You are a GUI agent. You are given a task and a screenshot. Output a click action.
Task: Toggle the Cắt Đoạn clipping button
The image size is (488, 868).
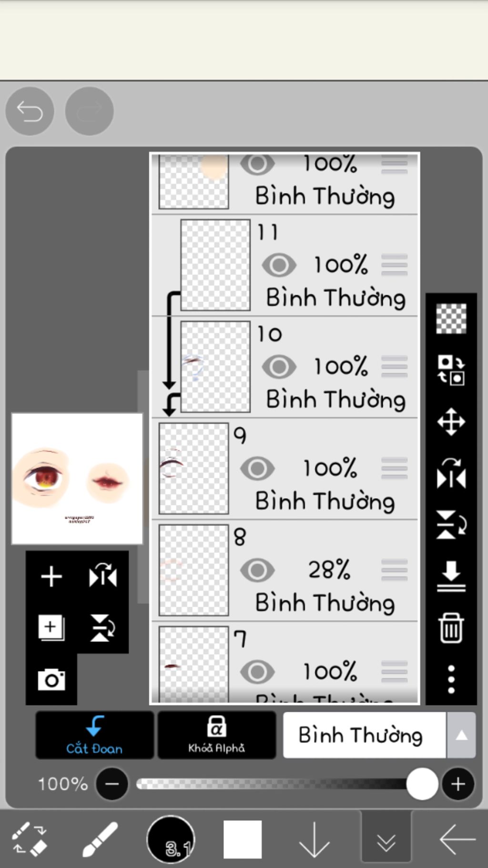click(x=94, y=735)
